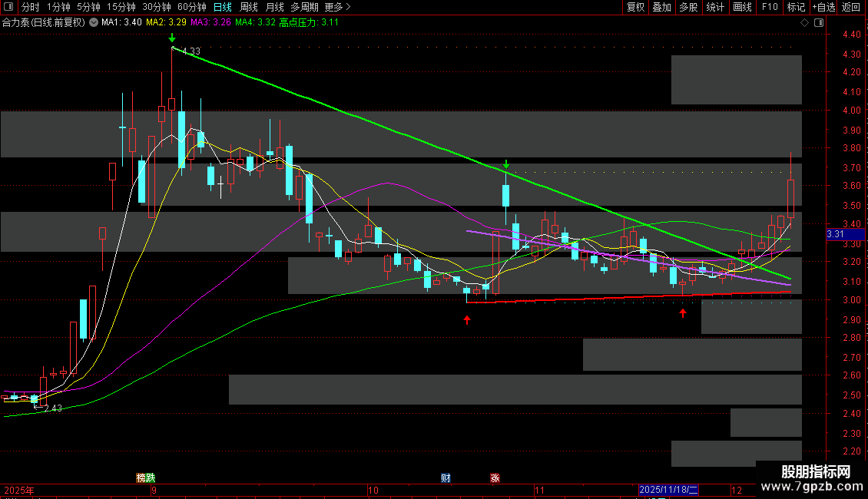This screenshot has width=868, height=499.
Task: Click the 涨 event marker on timeline
Action: 495,478
